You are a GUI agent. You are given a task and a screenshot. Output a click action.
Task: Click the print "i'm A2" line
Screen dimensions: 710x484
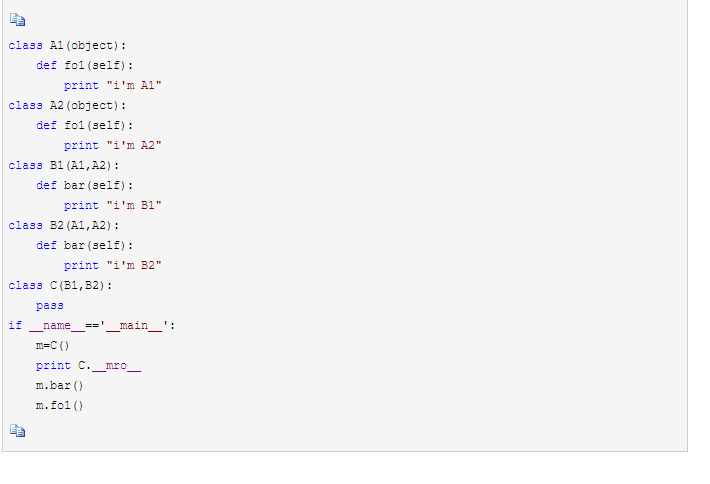click(x=113, y=145)
